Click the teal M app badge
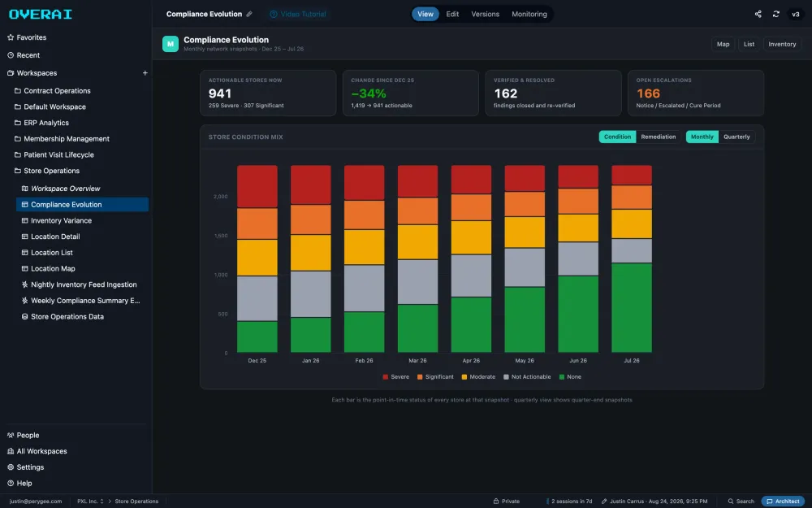 (171, 44)
